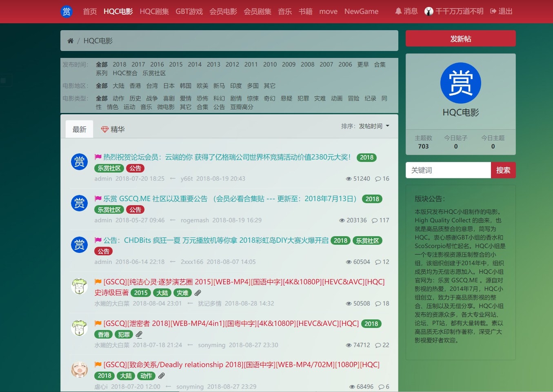Filter genre by 悬疑
The width and height of the screenshot is (553, 392).
pos(286,98)
